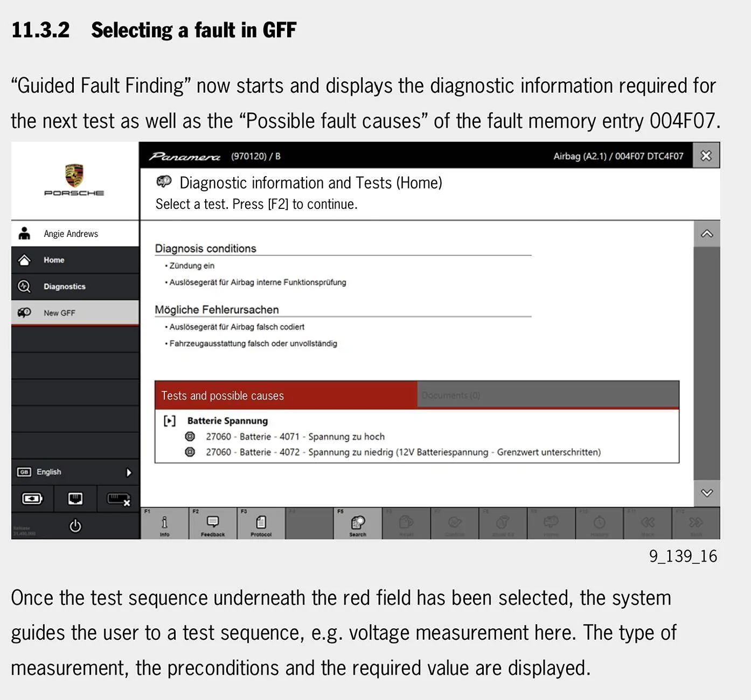Click the figure caption "9_139_16"
751x700 pixels.
click(683, 556)
